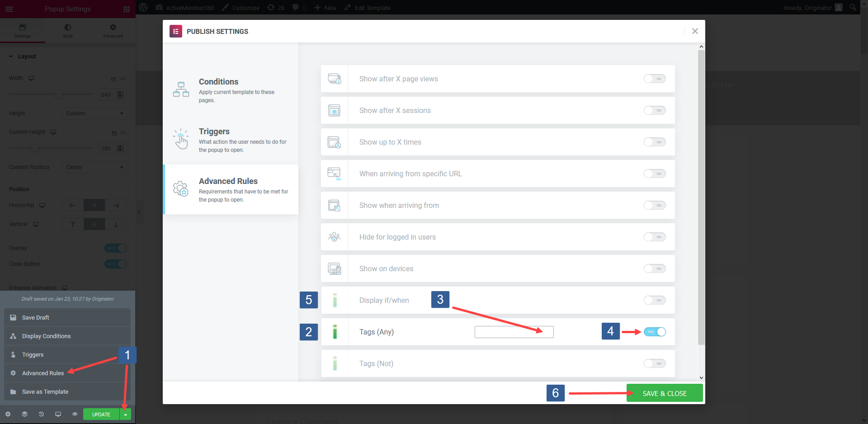Click the SAVE & CLOSE button
The image size is (868, 424).
point(664,393)
